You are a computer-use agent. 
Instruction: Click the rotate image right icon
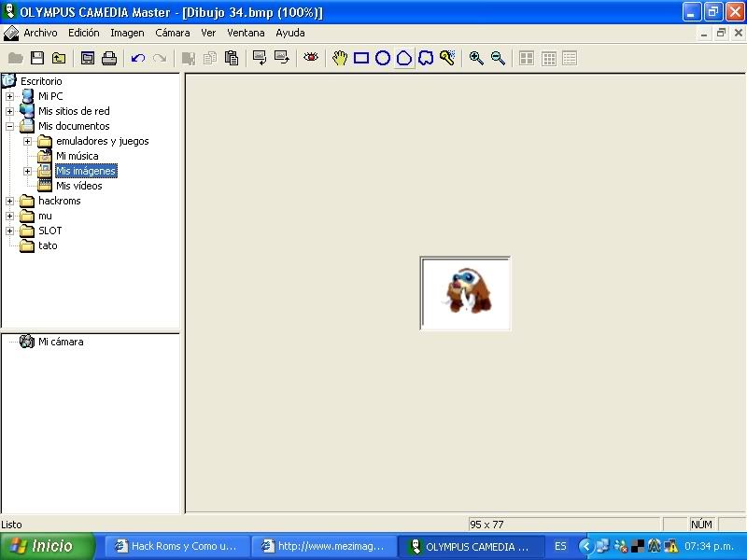point(282,58)
